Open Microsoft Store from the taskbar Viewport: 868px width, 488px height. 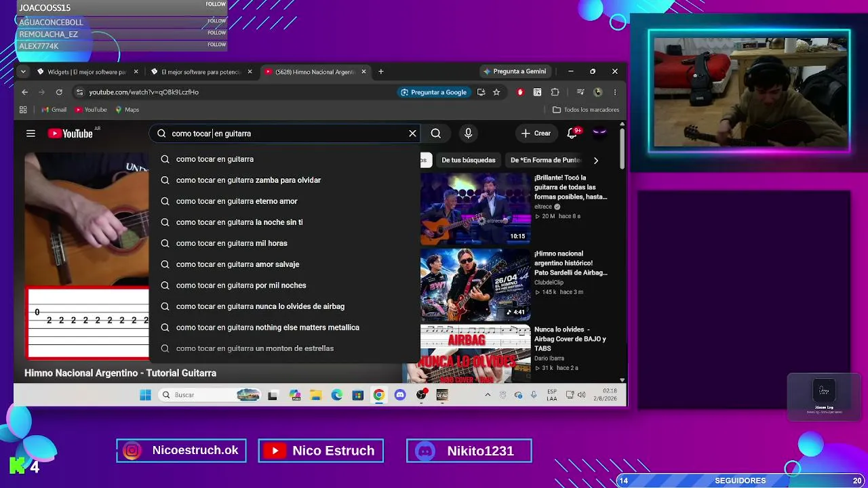coord(358,395)
